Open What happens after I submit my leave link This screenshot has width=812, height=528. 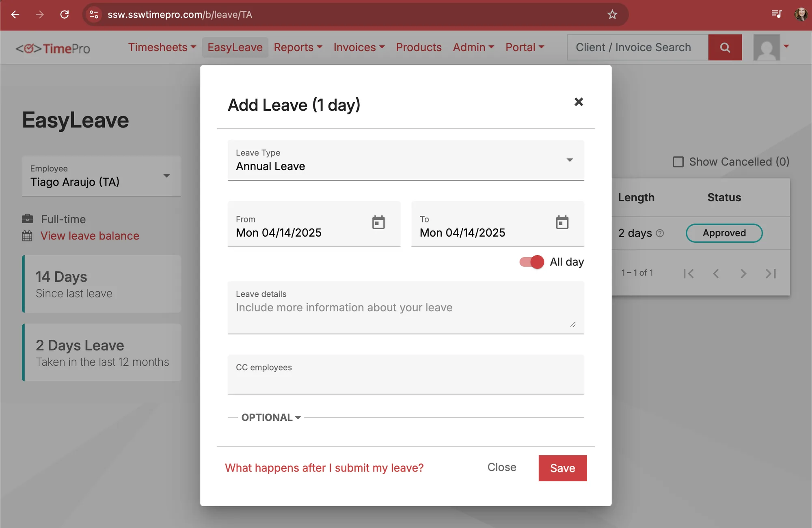(324, 468)
